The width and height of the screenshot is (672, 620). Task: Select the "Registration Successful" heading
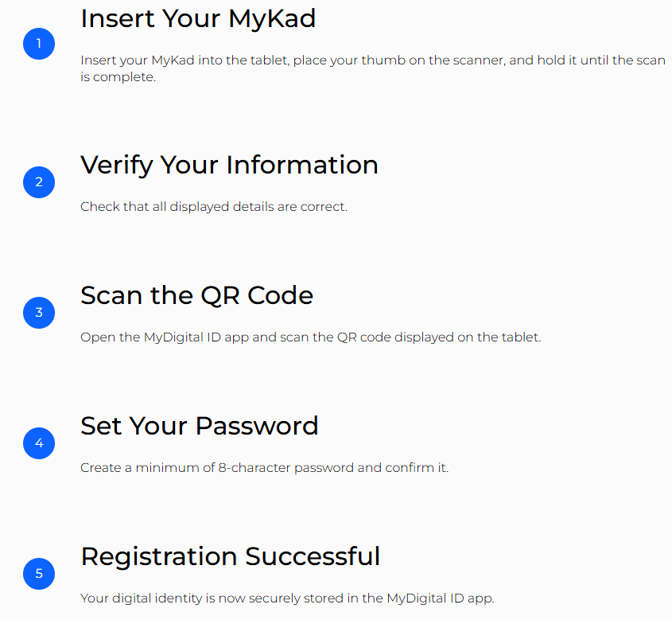230,556
